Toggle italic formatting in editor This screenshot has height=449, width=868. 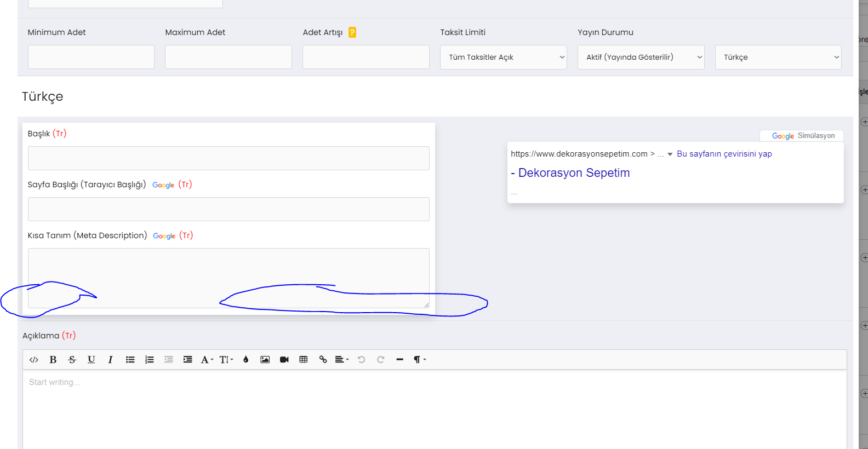point(111,360)
